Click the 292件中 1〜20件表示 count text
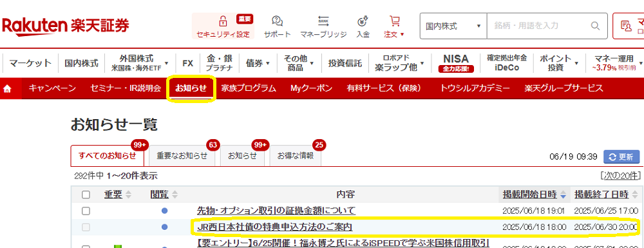Screen dimensions: 644x248 point(116,176)
